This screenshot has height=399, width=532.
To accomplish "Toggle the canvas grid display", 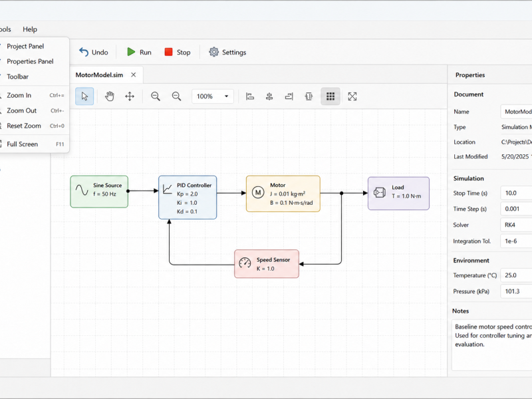I will (331, 96).
